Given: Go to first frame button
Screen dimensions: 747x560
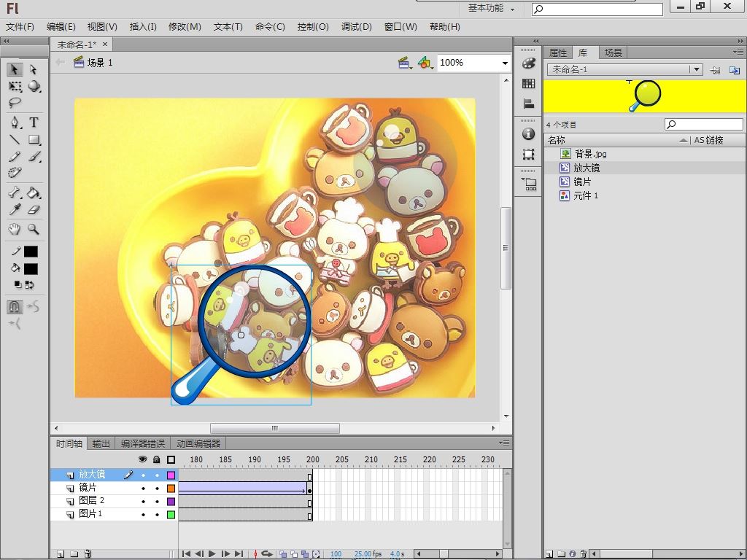Looking at the screenshot, I should pos(186,554).
